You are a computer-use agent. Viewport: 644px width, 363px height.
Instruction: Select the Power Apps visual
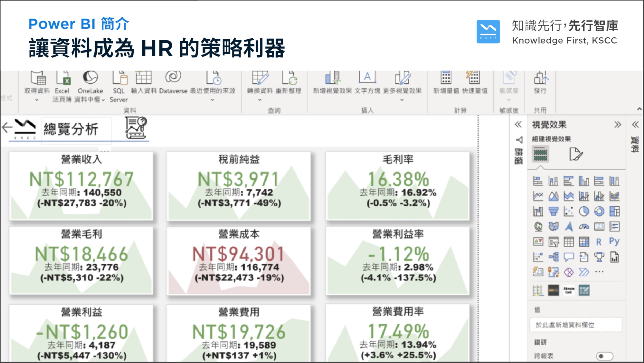[568, 272]
